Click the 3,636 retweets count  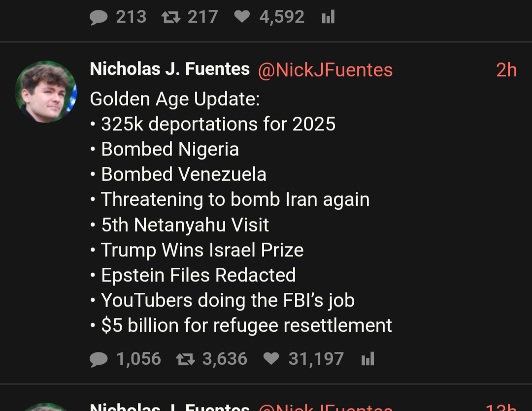coord(225,359)
